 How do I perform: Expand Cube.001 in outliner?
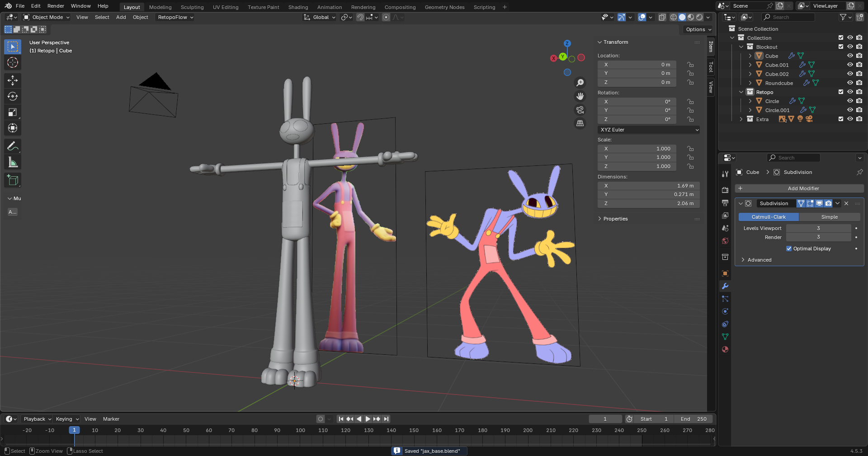pos(750,65)
